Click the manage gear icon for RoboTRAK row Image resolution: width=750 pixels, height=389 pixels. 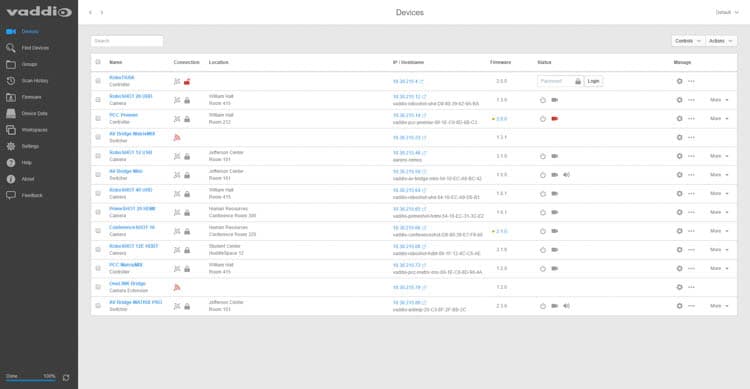tap(679, 81)
